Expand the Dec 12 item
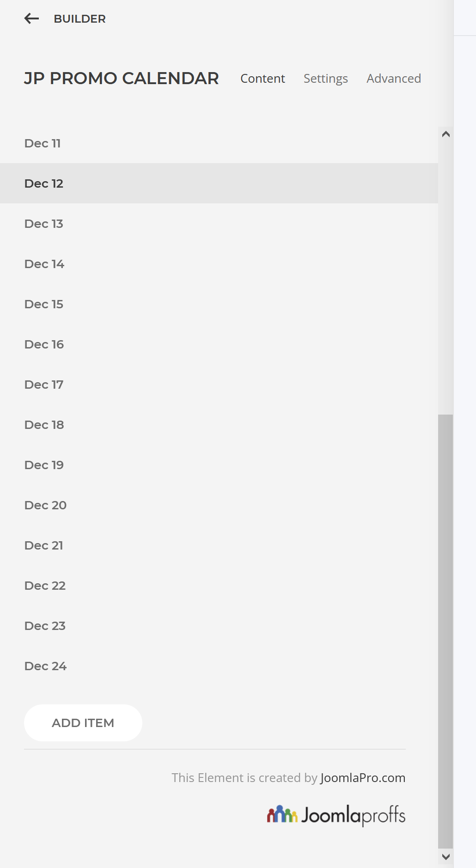 pos(44,183)
